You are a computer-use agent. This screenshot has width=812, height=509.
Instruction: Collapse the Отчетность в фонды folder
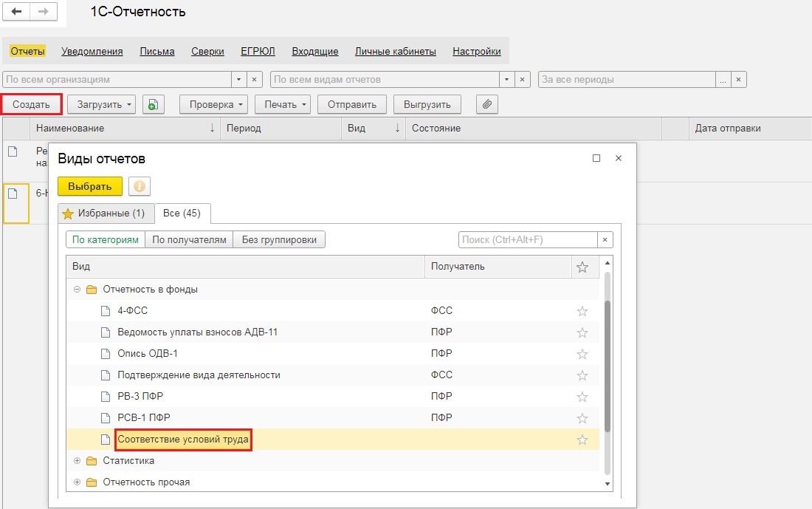point(77,290)
